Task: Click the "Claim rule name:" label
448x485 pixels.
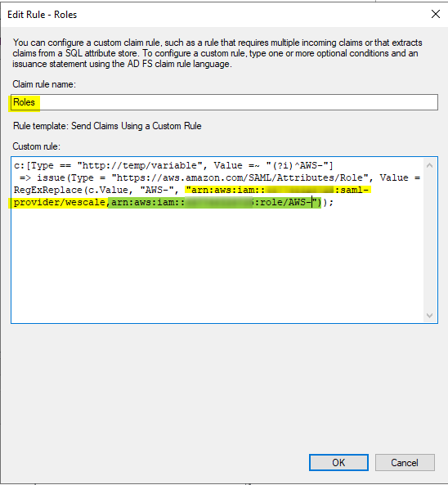Action: (x=44, y=84)
